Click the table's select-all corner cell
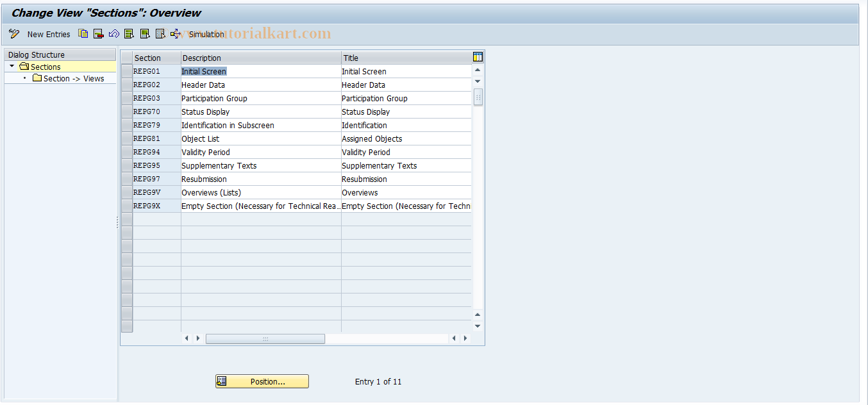The width and height of the screenshot is (868, 405). [x=127, y=58]
